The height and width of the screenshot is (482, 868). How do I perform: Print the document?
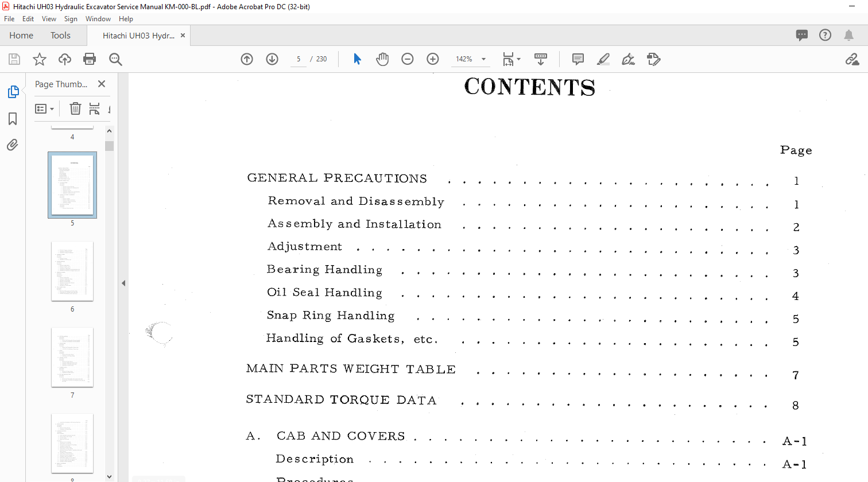(90, 59)
